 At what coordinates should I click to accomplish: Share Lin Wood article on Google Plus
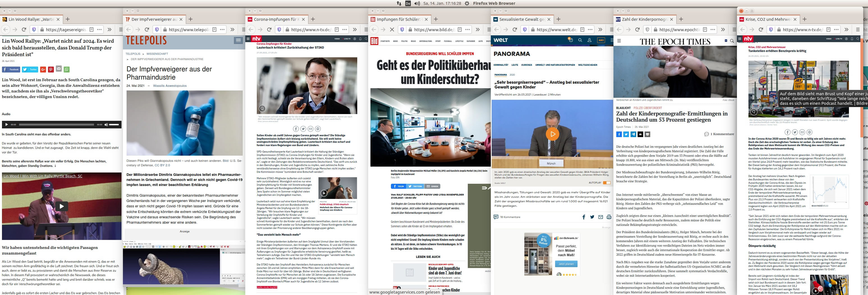(43, 69)
